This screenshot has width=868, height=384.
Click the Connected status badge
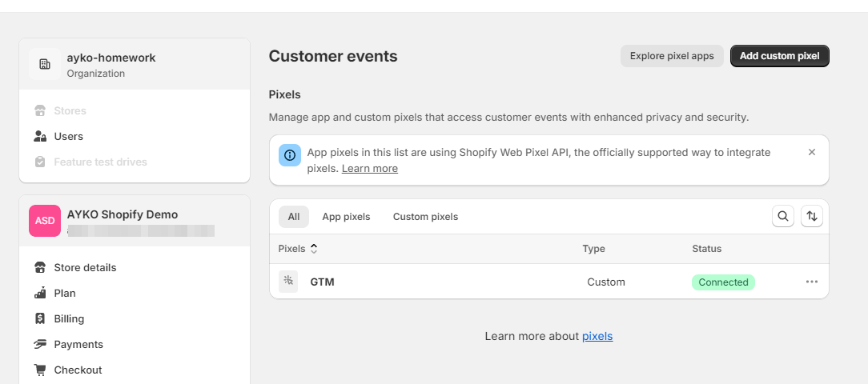point(723,282)
